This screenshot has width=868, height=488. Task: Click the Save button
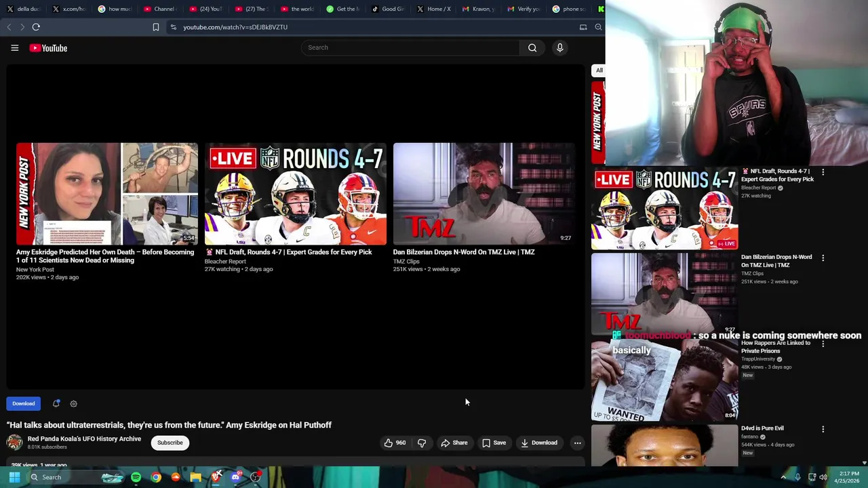tap(494, 443)
